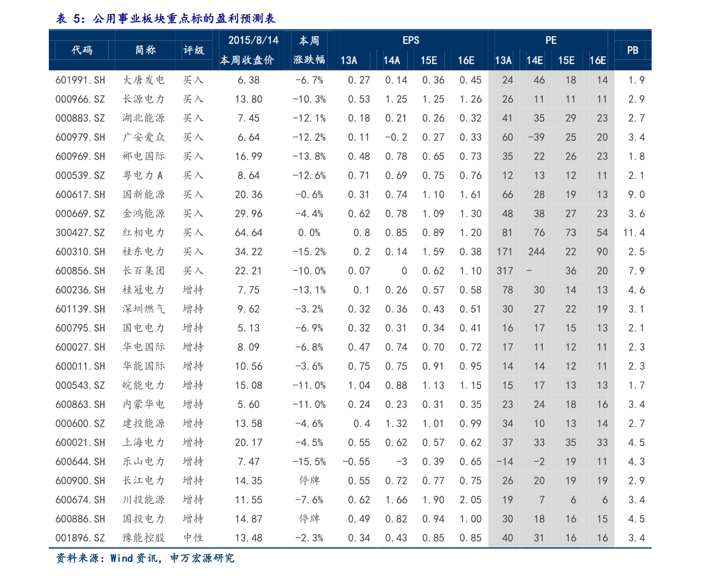The image size is (728, 576).
Task: Click stock code 000669.SZ
Action: click(x=80, y=213)
